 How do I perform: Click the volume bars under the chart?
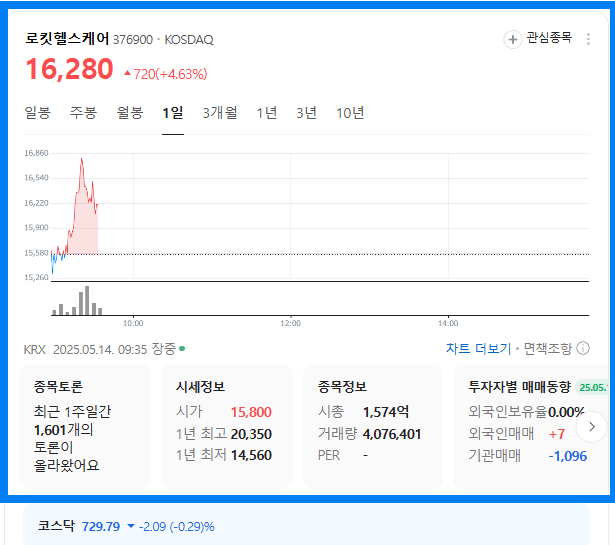(x=77, y=301)
